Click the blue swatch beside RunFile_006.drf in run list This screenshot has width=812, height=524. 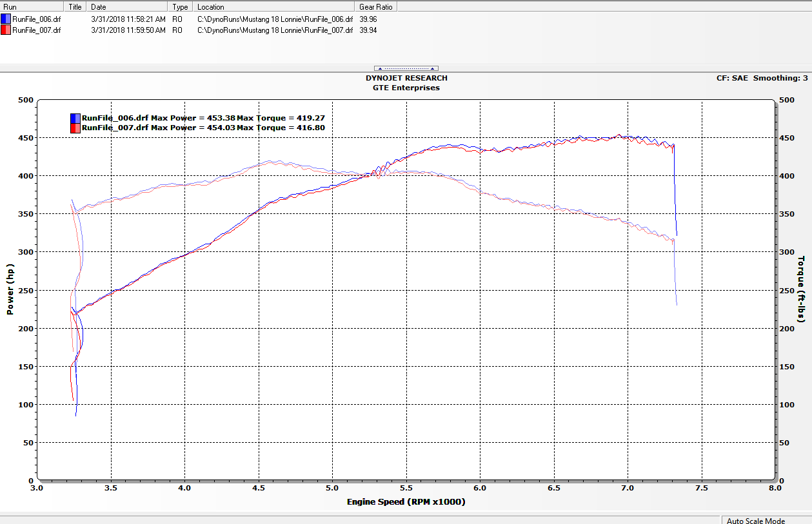tap(6, 19)
